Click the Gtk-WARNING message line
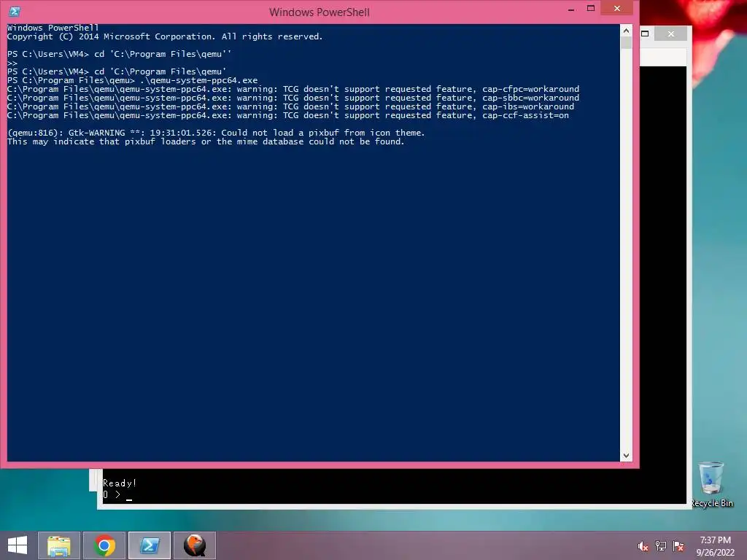 [x=216, y=133]
